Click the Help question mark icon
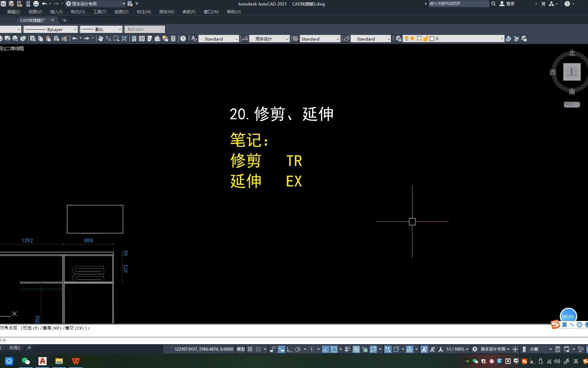 click(183, 39)
